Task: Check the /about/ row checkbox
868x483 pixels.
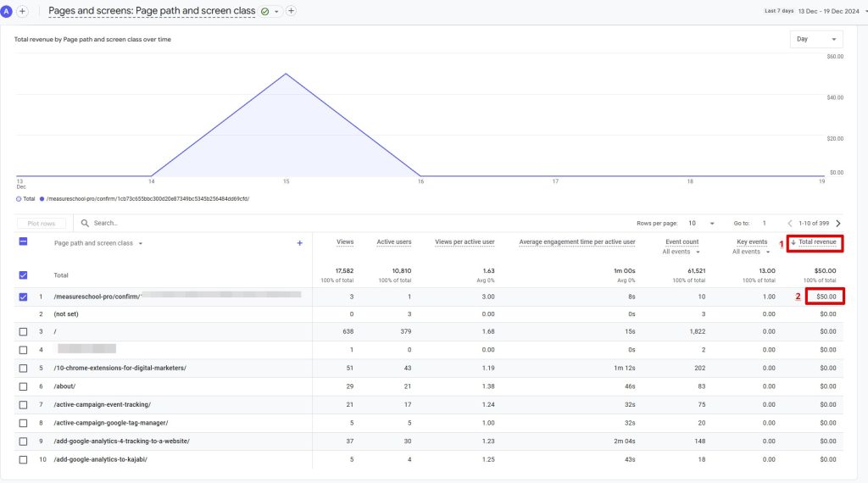Action: [x=23, y=386]
